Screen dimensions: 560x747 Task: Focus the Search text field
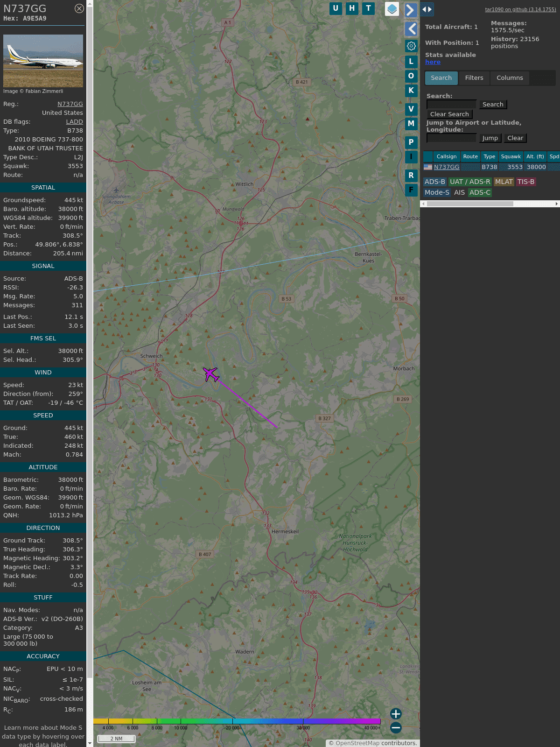coord(452,105)
